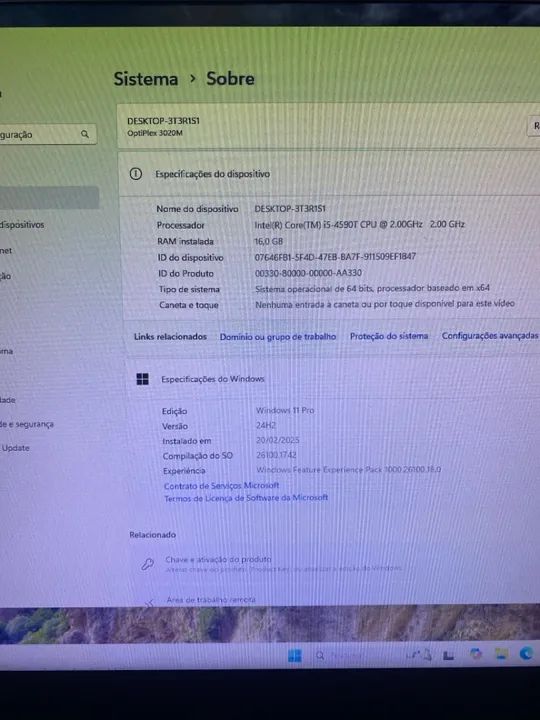Open Configurações avançadas link
Screen dimensions: 540x720
point(489,336)
